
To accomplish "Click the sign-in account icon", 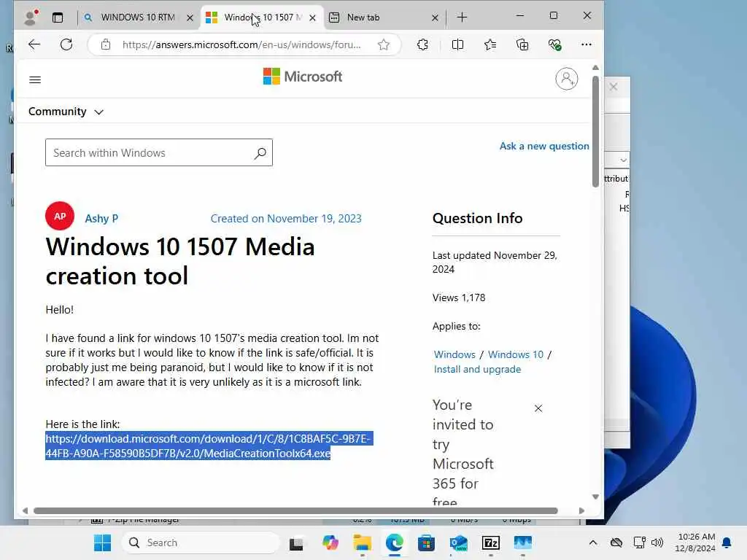I will 566,79.
